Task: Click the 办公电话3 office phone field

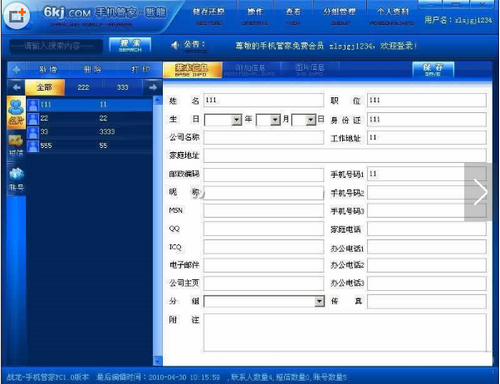Action: tap(427, 283)
